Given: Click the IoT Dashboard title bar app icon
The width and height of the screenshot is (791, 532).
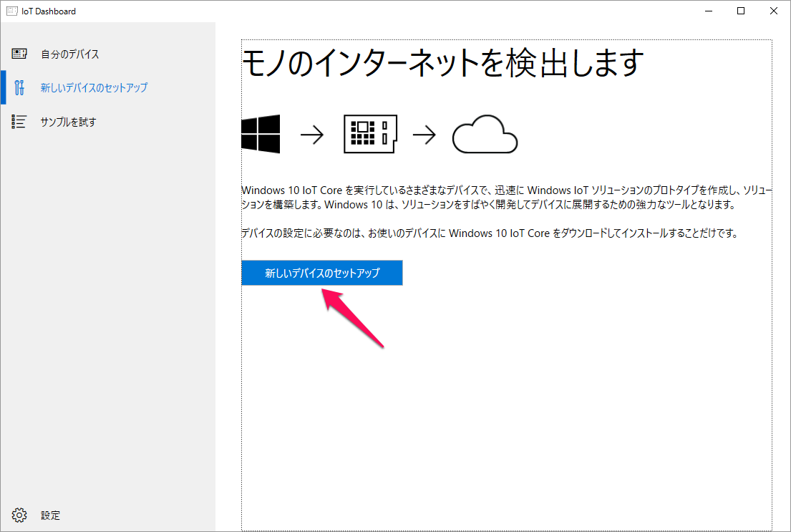Looking at the screenshot, I should (12, 11).
